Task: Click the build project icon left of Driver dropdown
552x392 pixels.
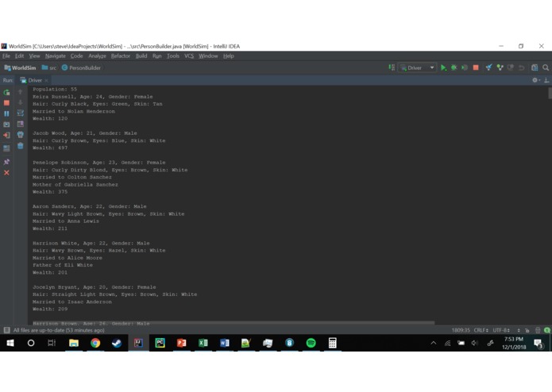Action: point(392,67)
